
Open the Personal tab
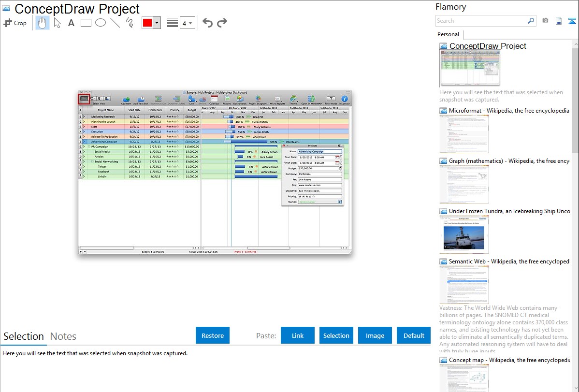(448, 34)
